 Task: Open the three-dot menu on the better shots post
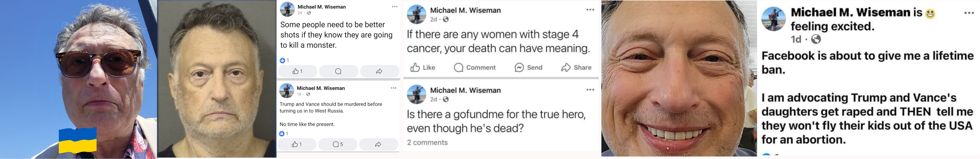[x=394, y=7]
